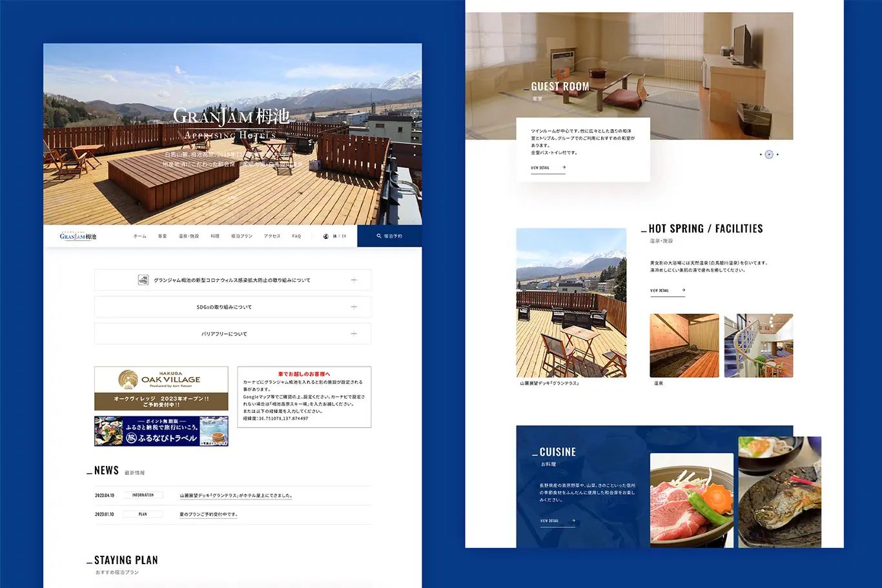Switch language to JA
The image size is (882, 588).
[334, 236]
